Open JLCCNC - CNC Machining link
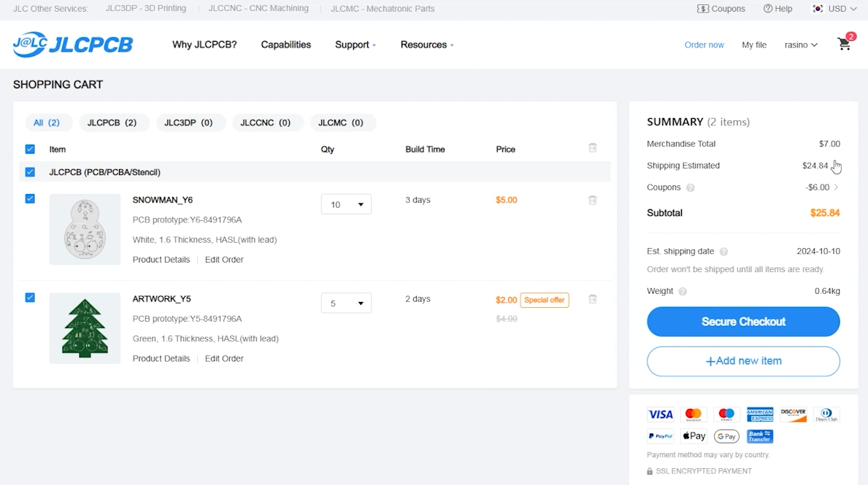This screenshot has height=485, width=868. (x=258, y=8)
